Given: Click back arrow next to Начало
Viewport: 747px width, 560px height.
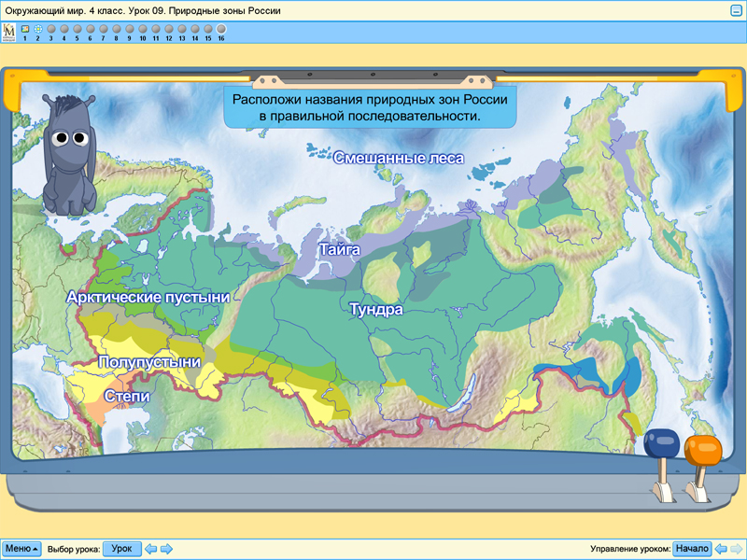Looking at the screenshot, I should (721, 549).
